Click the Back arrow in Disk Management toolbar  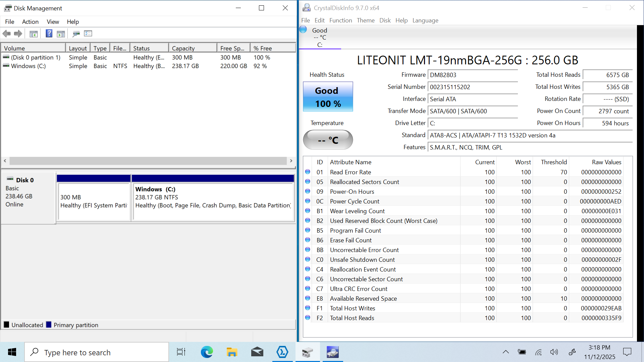click(6, 34)
